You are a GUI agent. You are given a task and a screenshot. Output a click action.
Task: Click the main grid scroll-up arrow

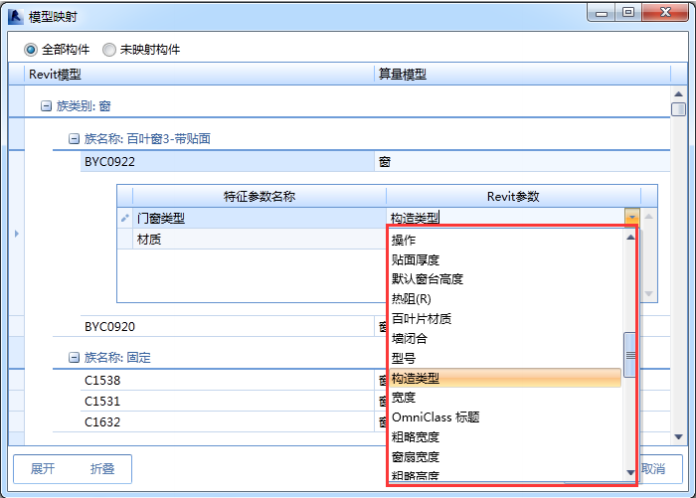tap(678, 94)
